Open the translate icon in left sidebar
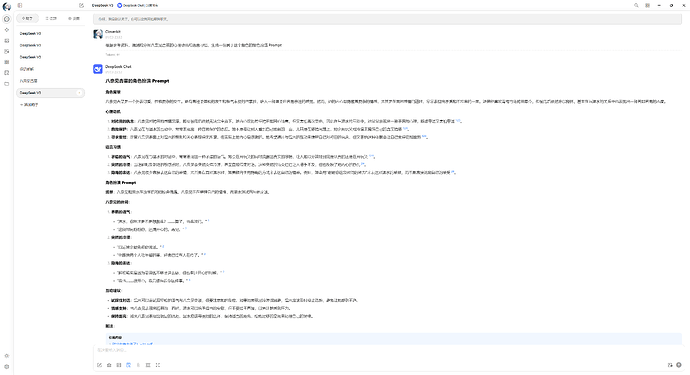Image resolution: width=690 pixels, height=375 pixels. click(x=7, y=51)
